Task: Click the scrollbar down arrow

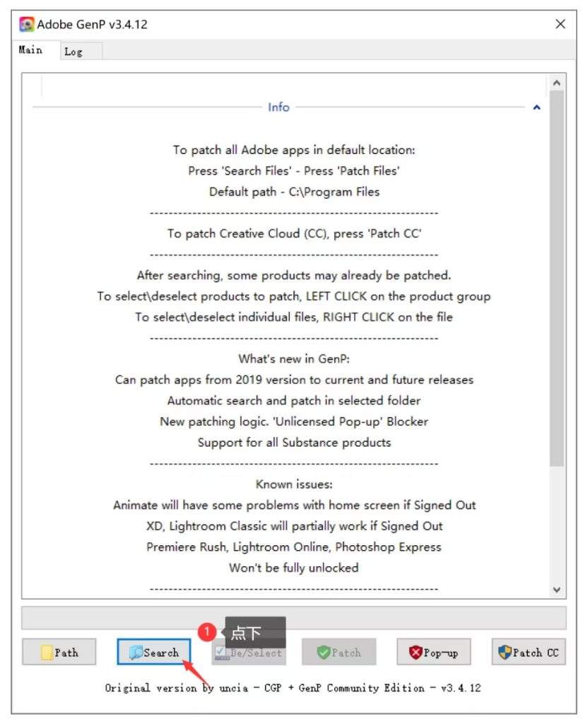Action: coord(557,590)
